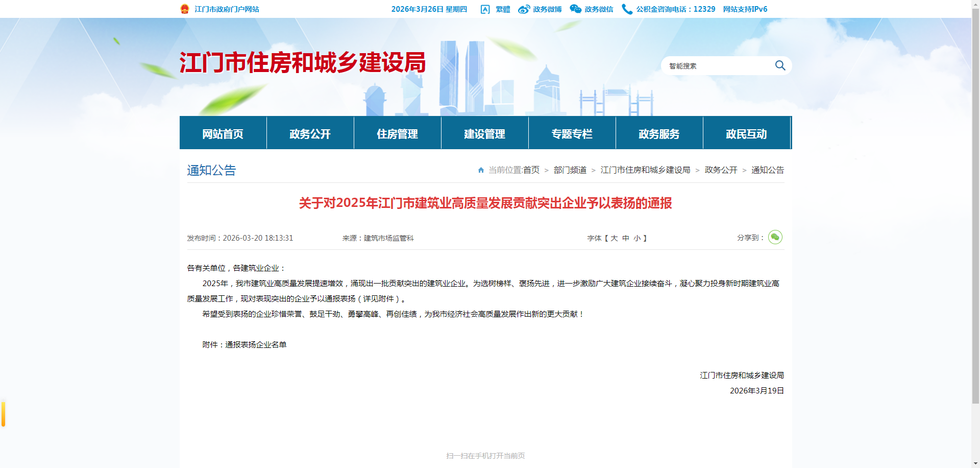980x468 pixels.
Task: Click the vertical page scrollbar
Action: click(x=975, y=204)
